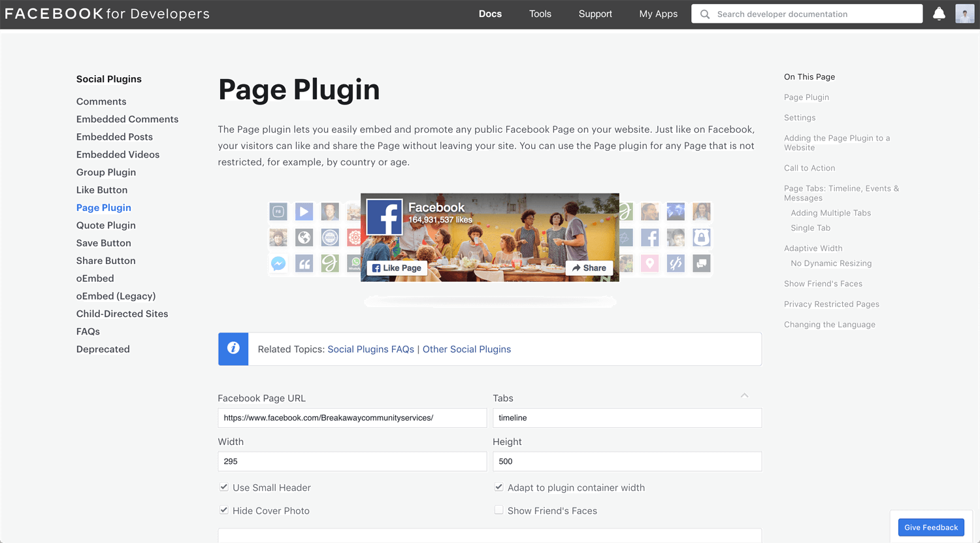980x543 pixels.
Task: Jump to Adaptive Width section
Action: [813, 248]
